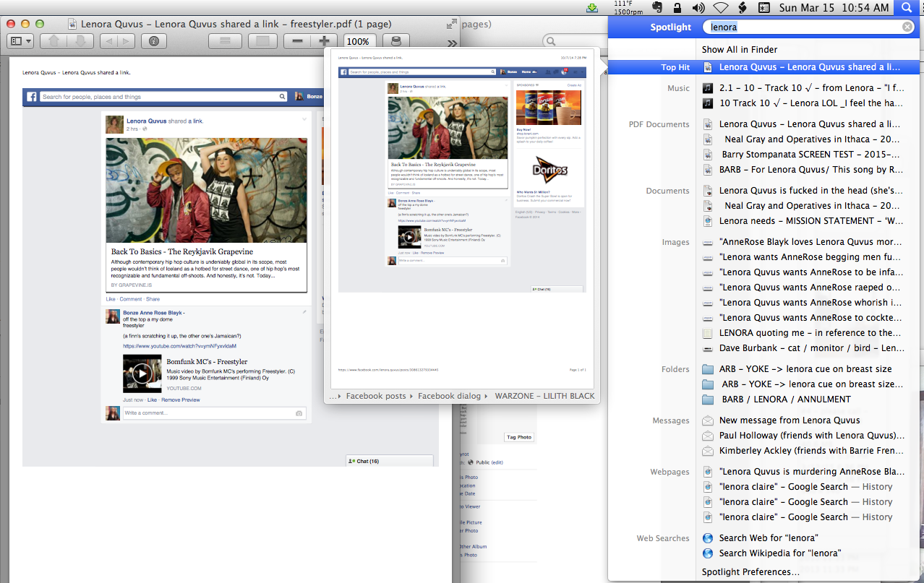Zoom out with the minus button

coord(297,41)
